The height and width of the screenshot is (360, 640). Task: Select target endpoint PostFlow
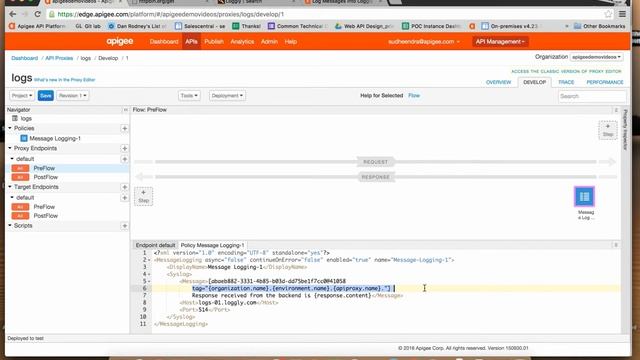(45, 216)
